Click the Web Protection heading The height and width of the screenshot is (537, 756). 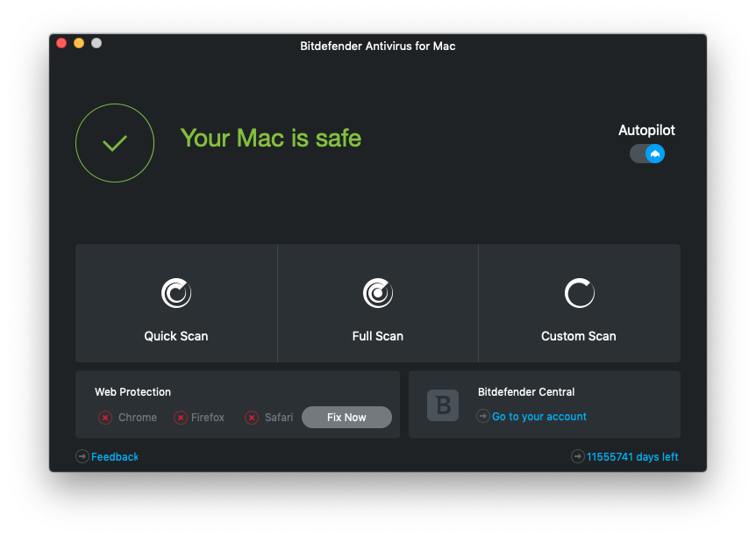(132, 391)
